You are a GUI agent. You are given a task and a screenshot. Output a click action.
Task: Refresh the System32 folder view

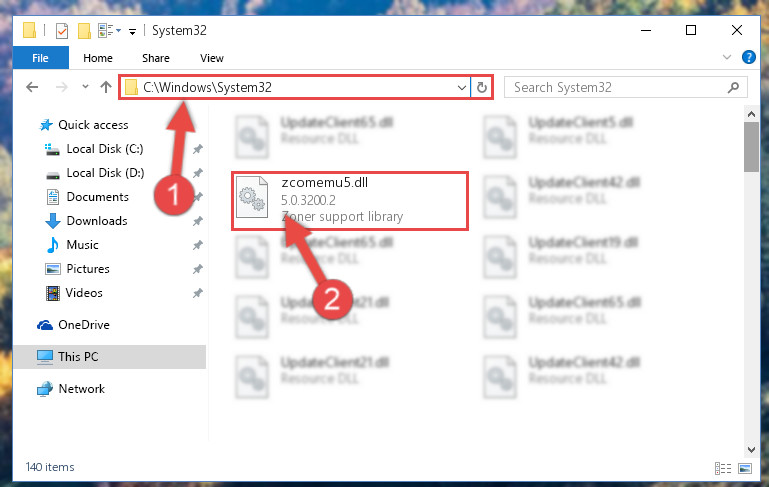pos(482,87)
